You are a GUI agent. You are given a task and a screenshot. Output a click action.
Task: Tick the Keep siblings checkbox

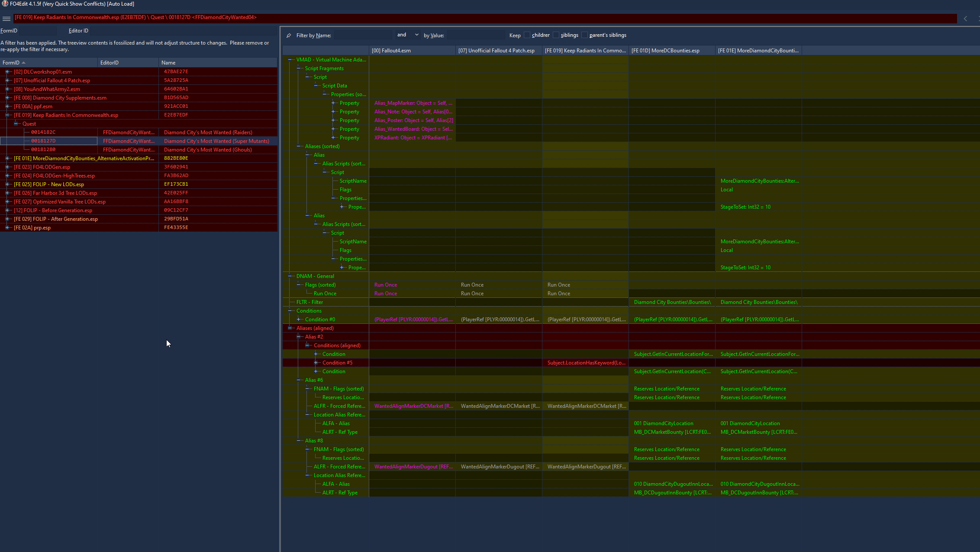point(556,35)
